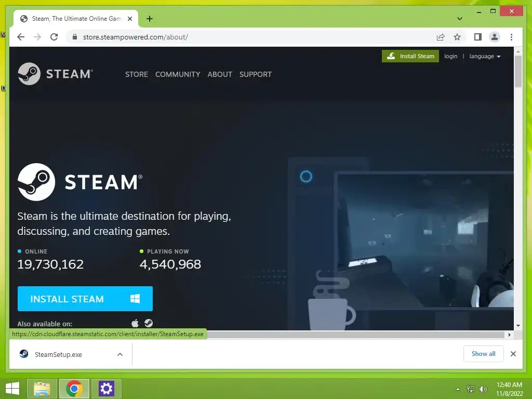Minimize the Chrome window

[478, 11]
